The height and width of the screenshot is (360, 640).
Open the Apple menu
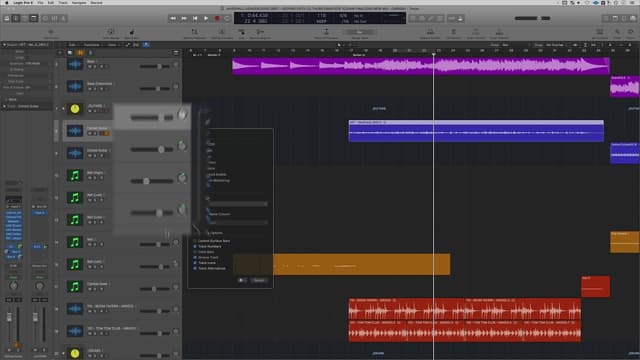(x=6, y=2)
